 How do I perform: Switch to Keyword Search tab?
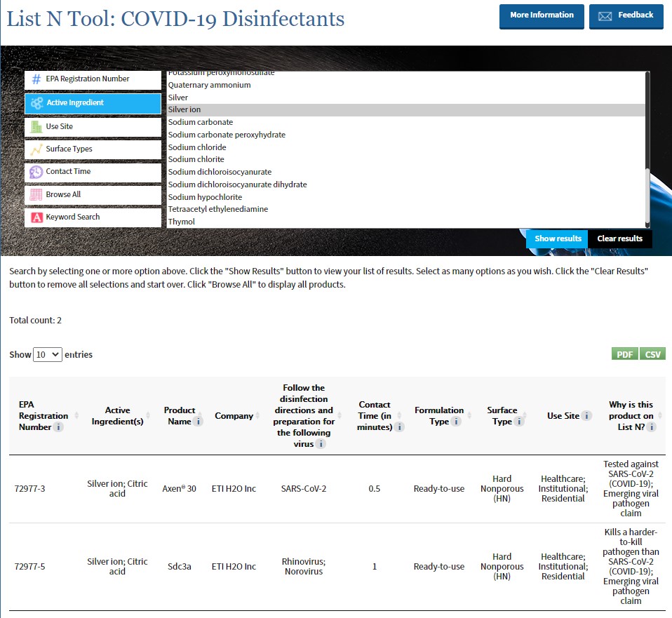(93, 217)
